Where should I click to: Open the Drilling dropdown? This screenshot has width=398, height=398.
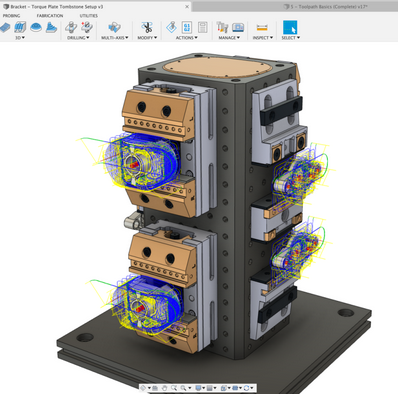click(x=78, y=38)
